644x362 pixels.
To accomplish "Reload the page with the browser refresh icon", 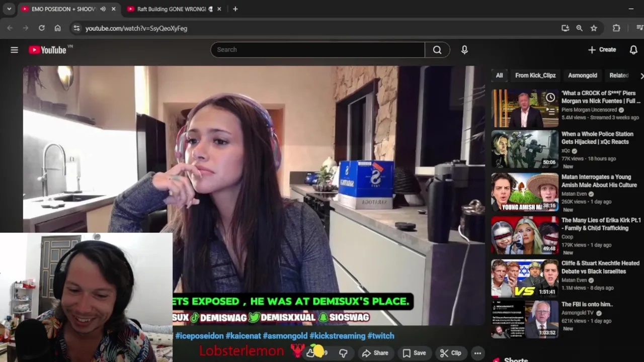I will pos(42,28).
